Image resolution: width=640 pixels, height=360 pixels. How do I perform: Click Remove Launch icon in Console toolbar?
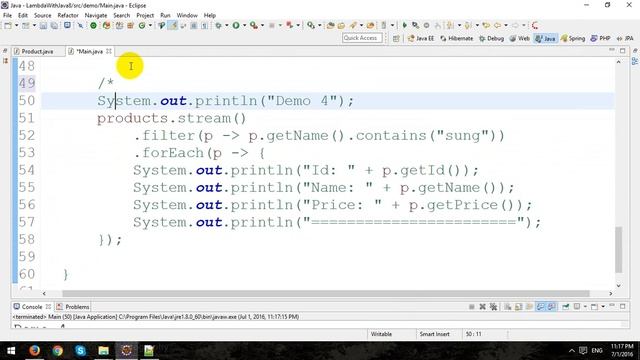(482, 307)
